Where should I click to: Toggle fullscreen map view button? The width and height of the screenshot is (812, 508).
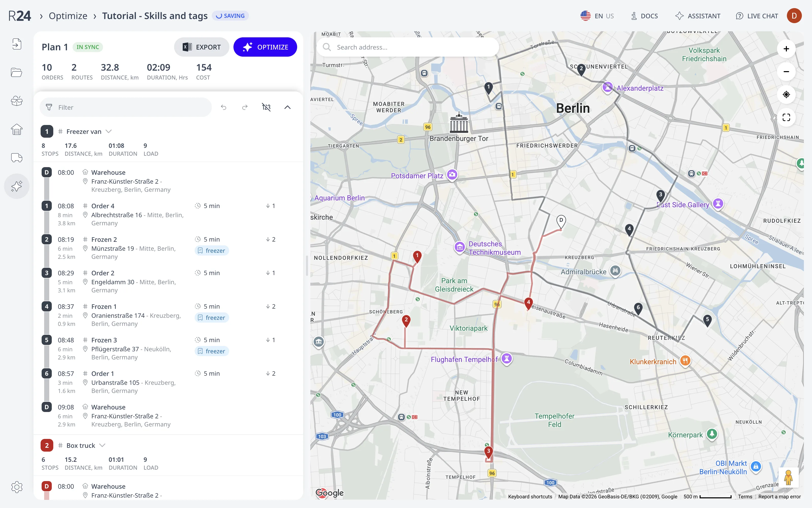pyautogui.click(x=786, y=117)
